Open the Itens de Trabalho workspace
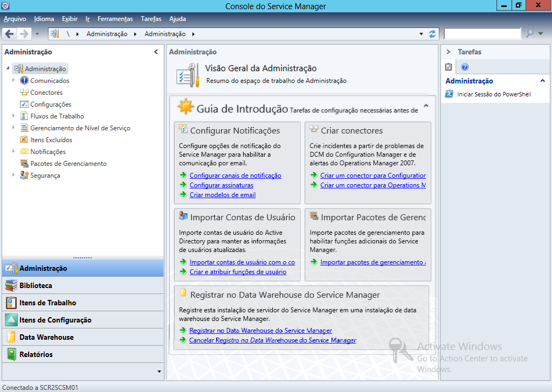 [x=82, y=303]
